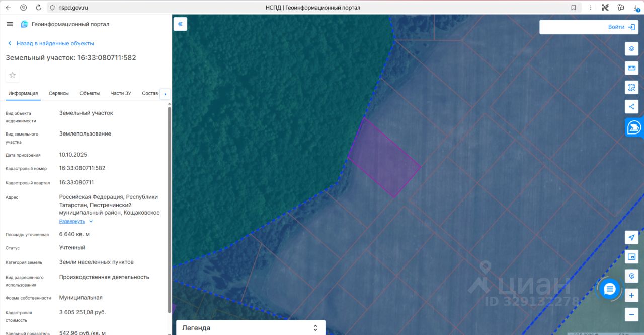Bookmark this page via bookmark icon
644x335 pixels.
pos(574,8)
